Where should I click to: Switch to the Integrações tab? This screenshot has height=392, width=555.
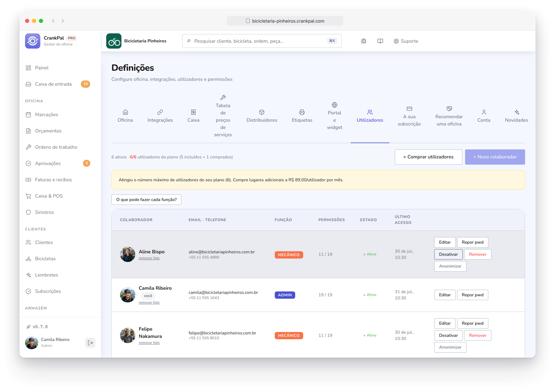(x=160, y=116)
